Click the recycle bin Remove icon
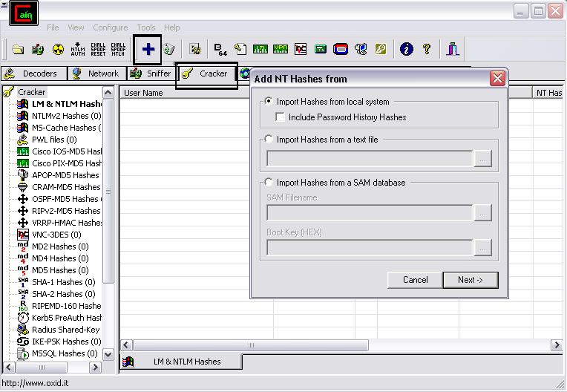Screen dimensions: 567x392 coord(168,49)
